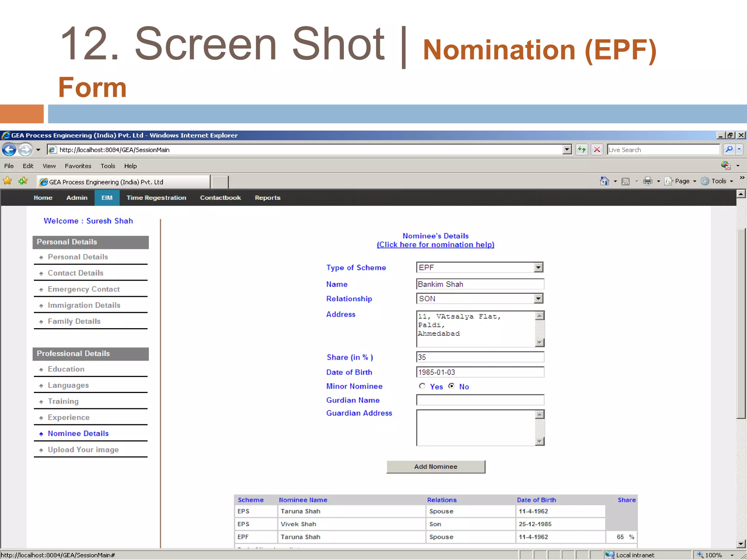747x560 pixels.
Task: Open the Tools gear command bar menu
Action: (x=717, y=181)
